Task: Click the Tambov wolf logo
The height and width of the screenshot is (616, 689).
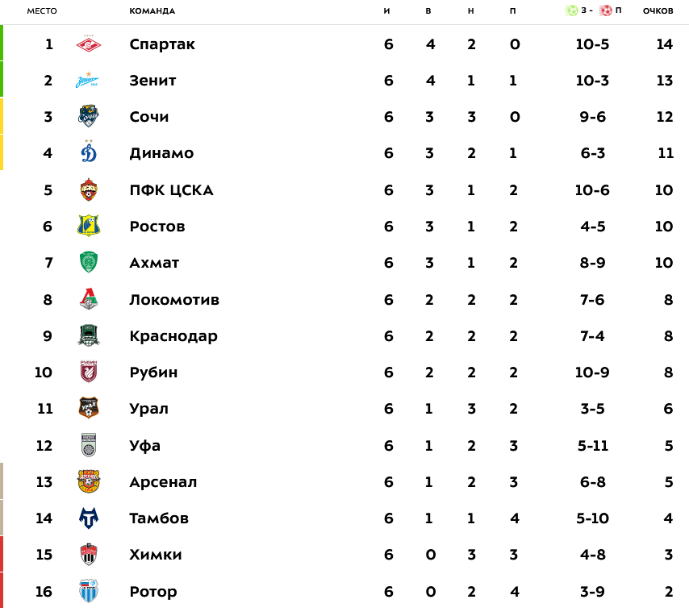Action: [88, 518]
